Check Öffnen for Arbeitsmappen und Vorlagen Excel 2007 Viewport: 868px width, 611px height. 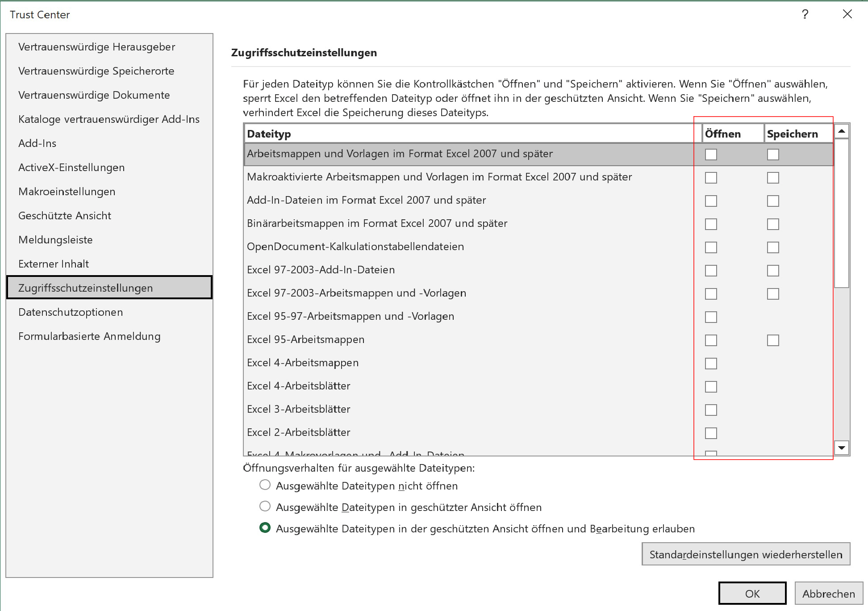(x=711, y=155)
